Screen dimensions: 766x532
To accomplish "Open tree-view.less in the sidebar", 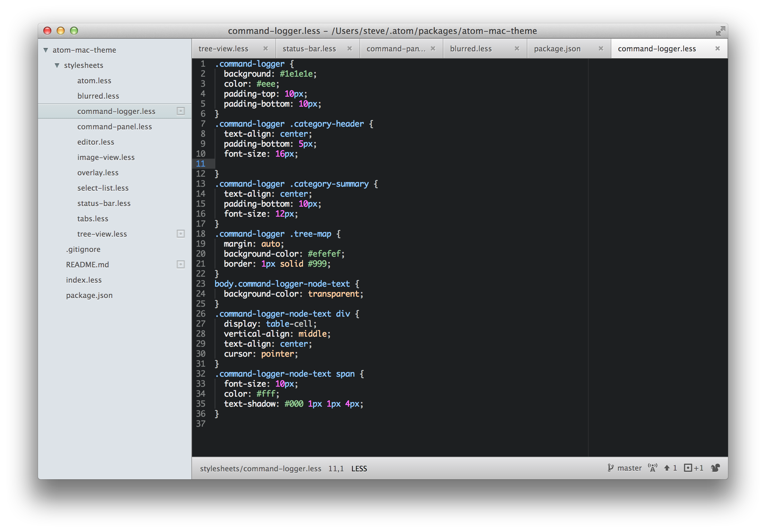I will (102, 234).
